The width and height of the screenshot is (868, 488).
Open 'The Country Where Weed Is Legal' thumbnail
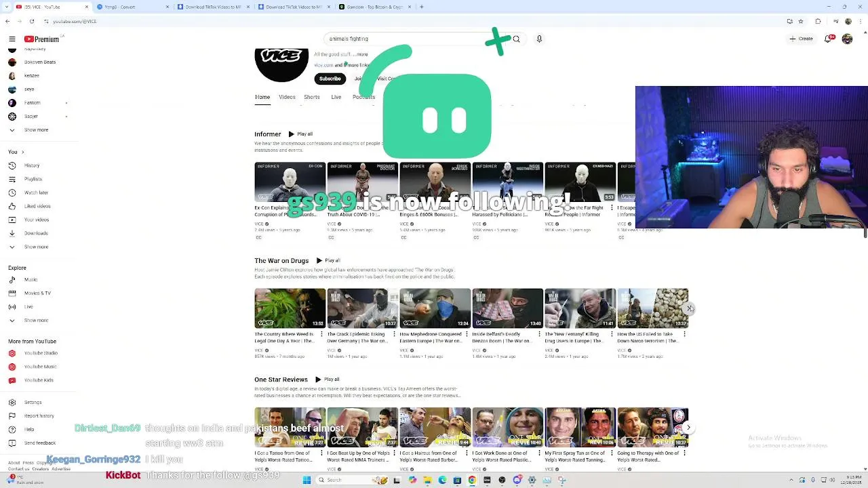click(x=290, y=308)
